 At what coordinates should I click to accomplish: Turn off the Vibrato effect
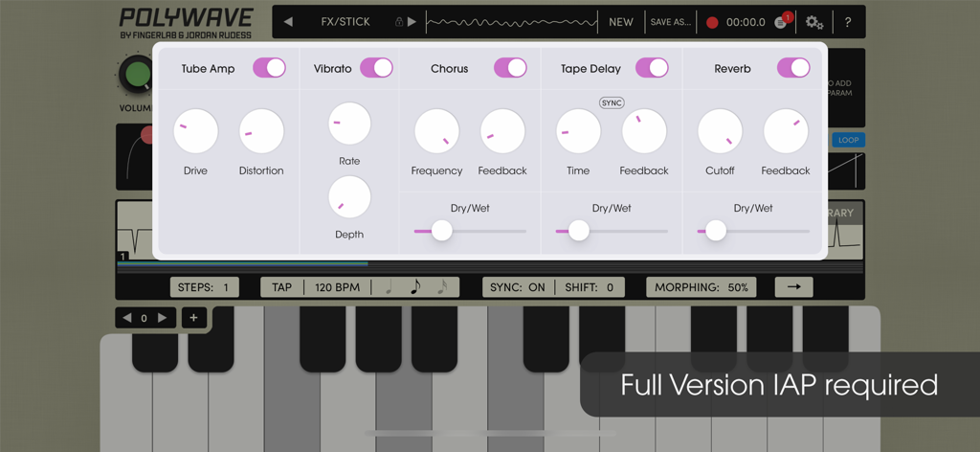376,68
